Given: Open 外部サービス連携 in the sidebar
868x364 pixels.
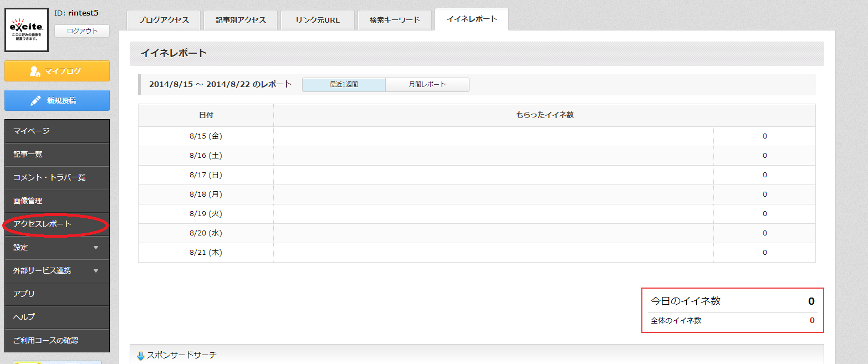Looking at the screenshot, I should [57, 270].
